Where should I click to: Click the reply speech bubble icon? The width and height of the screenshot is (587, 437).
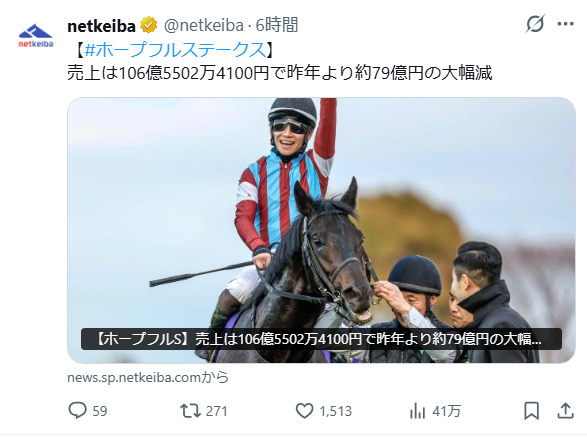point(77,411)
